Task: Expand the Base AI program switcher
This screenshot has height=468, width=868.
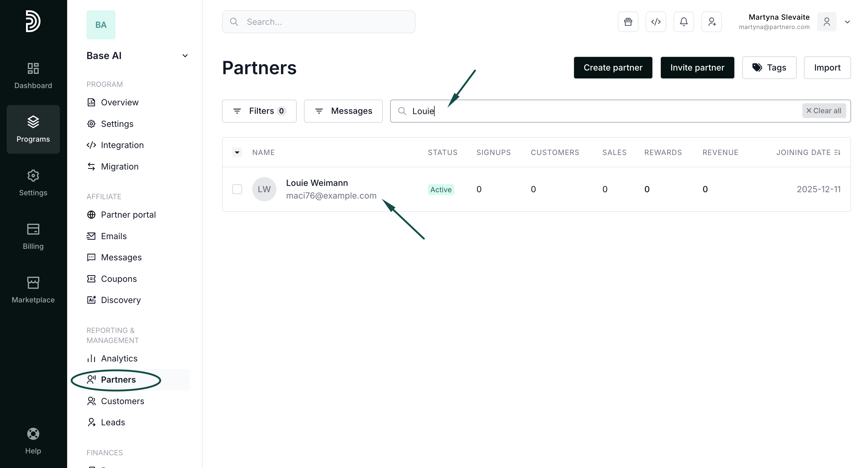Action: [x=185, y=56]
